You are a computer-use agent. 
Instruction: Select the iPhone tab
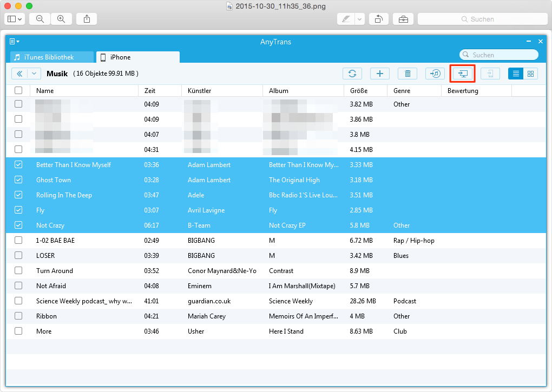(x=138, y=57)
